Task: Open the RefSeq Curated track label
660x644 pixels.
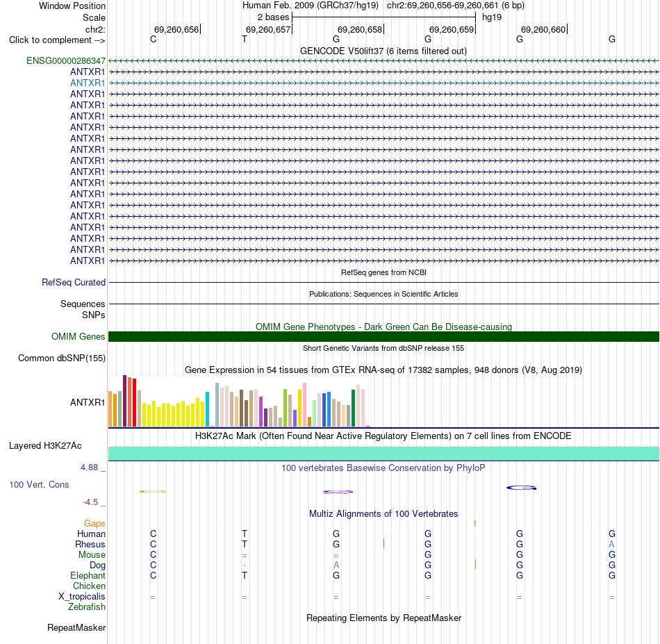Action: tap(74, 283)
